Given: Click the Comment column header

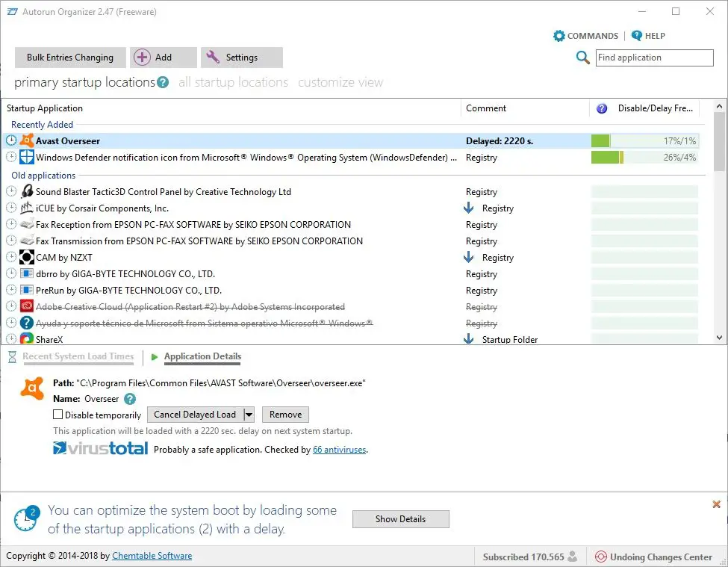Looking at the screenshot, I should 525,108.
